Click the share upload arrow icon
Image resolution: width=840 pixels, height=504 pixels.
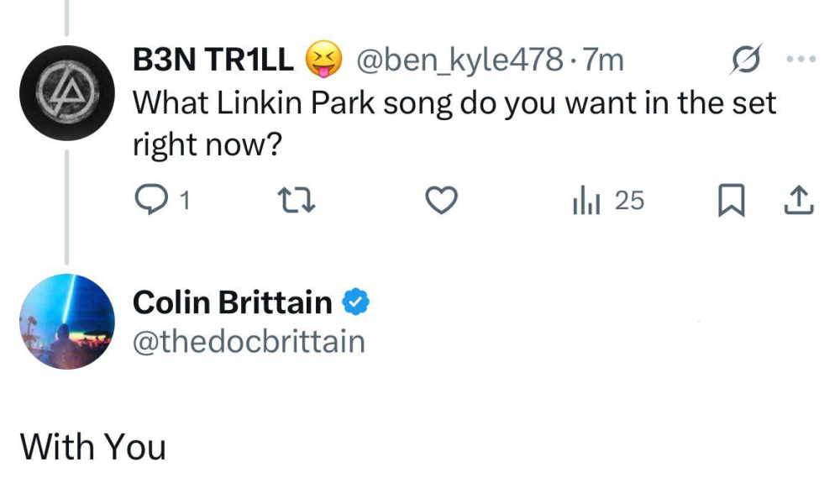point(799,202)
